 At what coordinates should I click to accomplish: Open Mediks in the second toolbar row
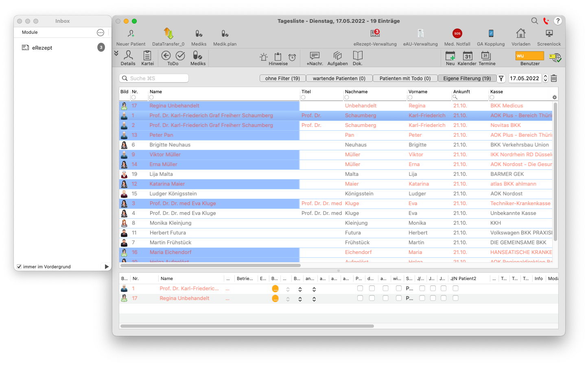(198, 55)
